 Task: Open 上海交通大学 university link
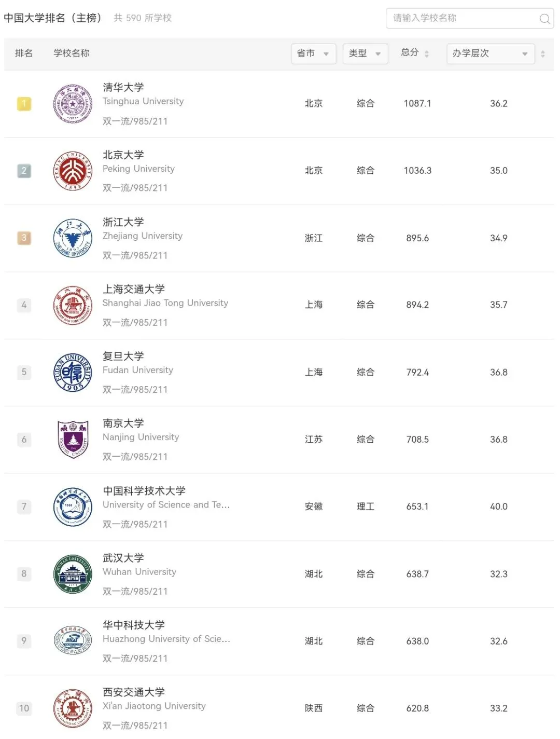point(134,289)
